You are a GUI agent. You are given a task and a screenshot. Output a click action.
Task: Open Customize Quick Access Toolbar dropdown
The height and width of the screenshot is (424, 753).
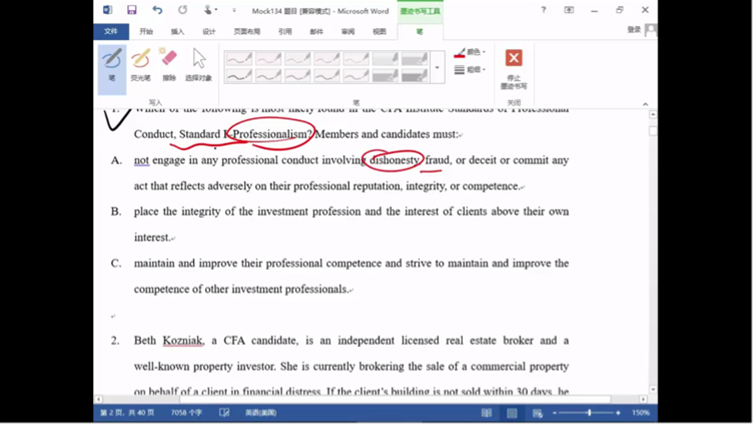tap(234, 10)
